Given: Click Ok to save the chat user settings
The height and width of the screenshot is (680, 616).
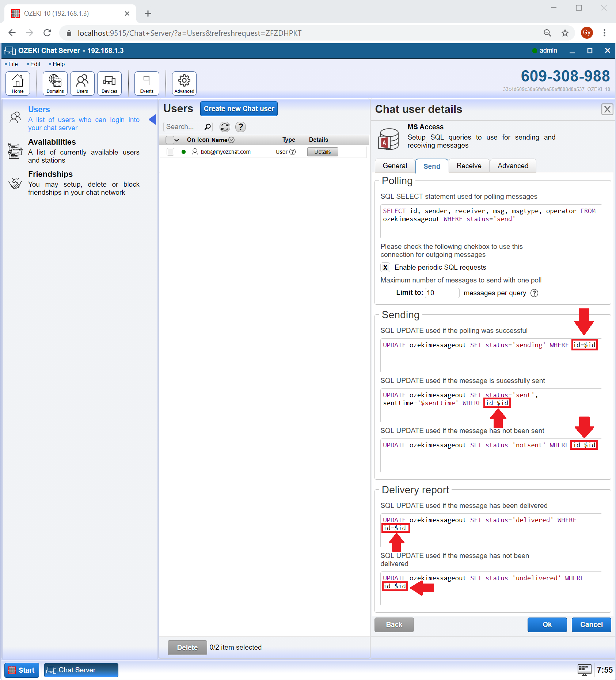Looking at the screenshot, I should [x=547, y=624].
